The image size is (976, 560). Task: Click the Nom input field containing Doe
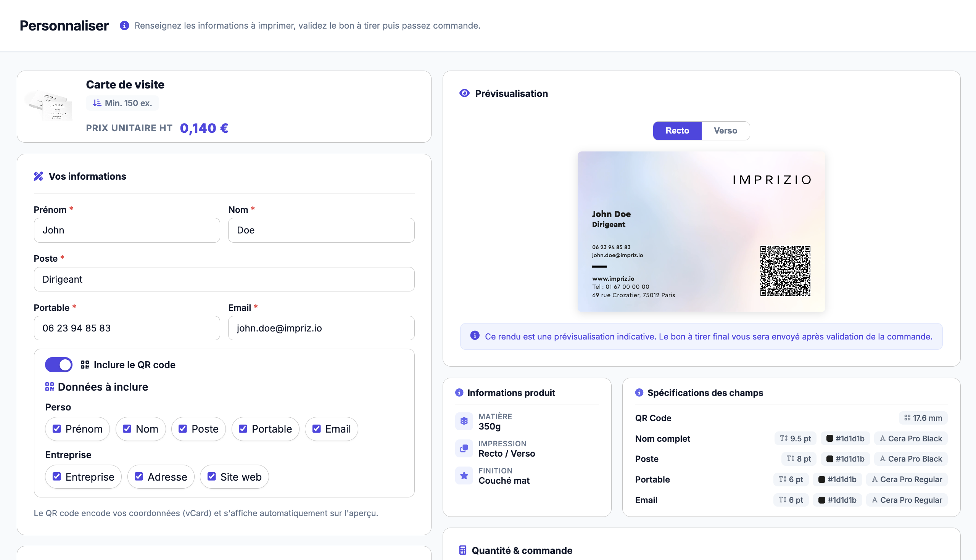(x=321, y=230)
